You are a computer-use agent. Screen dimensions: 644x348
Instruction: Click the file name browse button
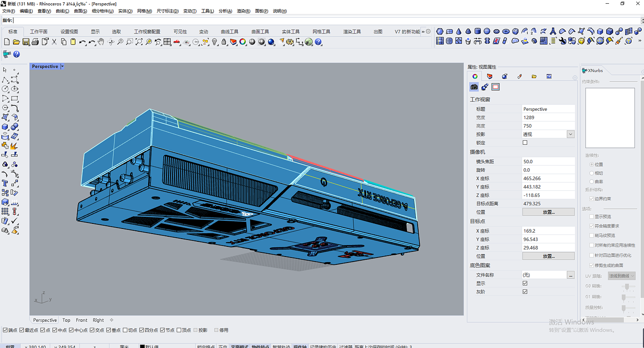pyautogui.click(x=571, y=275)
